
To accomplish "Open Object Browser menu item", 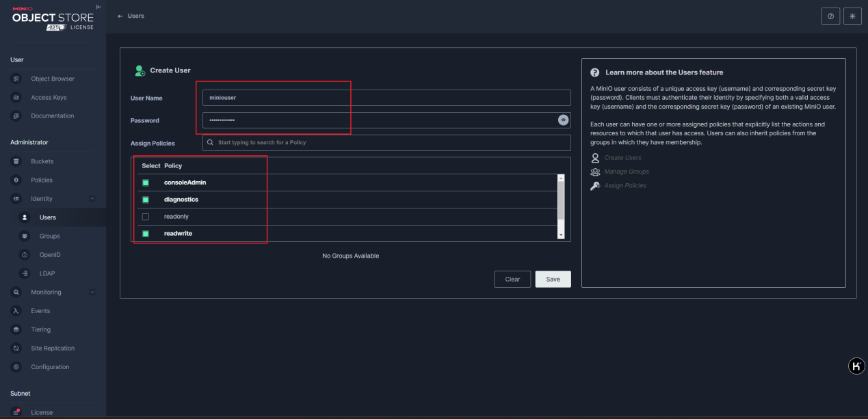I will click(53, 79).
